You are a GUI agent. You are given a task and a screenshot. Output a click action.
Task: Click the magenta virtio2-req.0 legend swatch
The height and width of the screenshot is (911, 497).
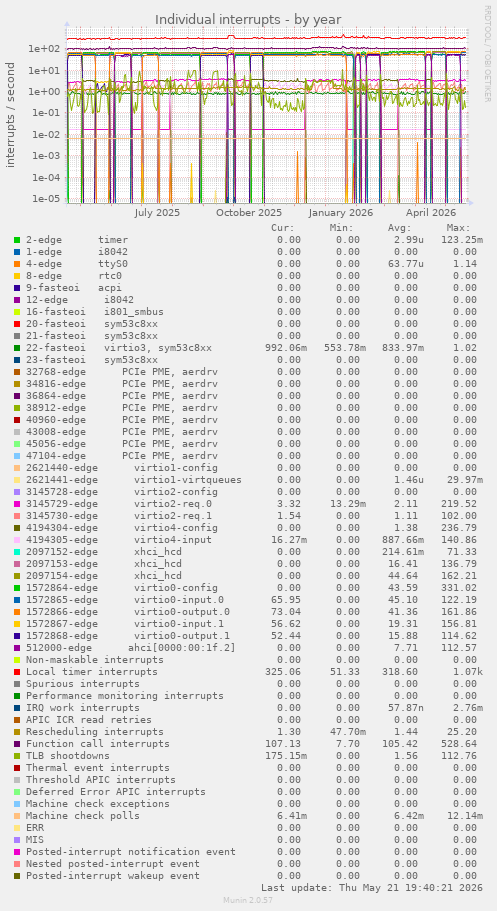point(17,504)
